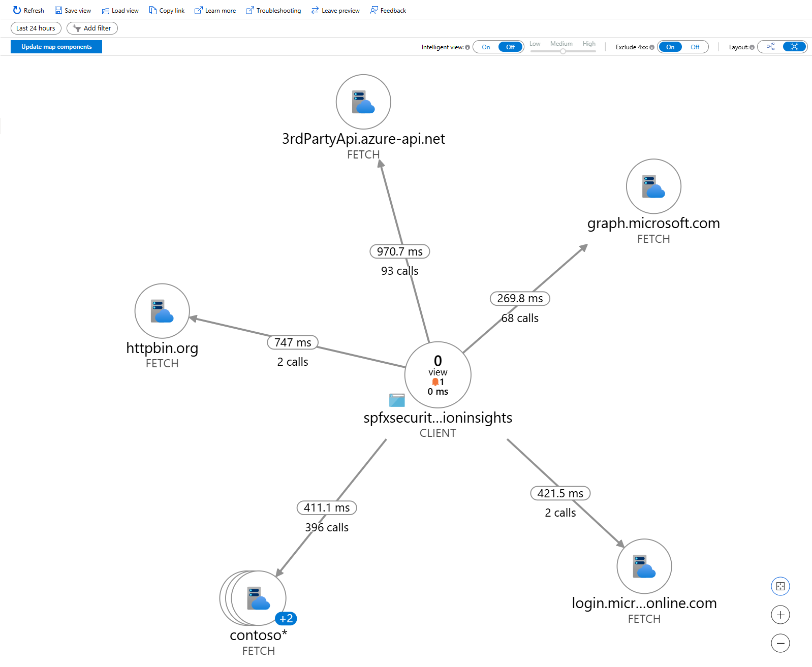Click the Load view folder icon

[x=106, y=11]
